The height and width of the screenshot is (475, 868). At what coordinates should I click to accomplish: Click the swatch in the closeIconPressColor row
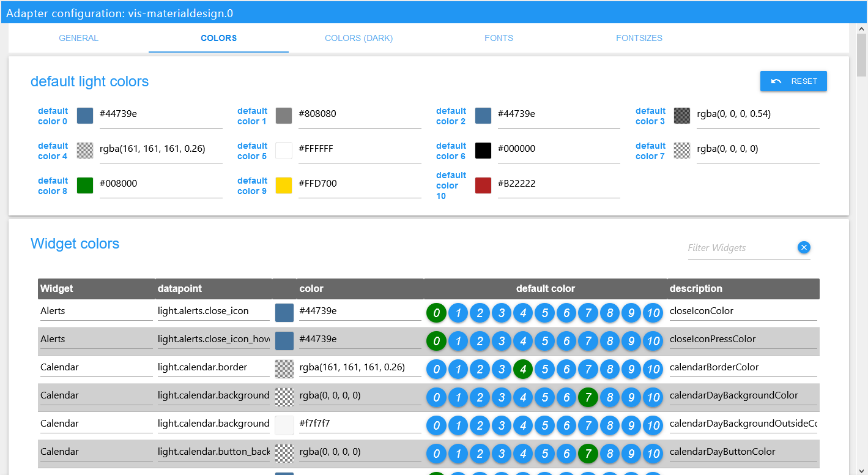284,341
